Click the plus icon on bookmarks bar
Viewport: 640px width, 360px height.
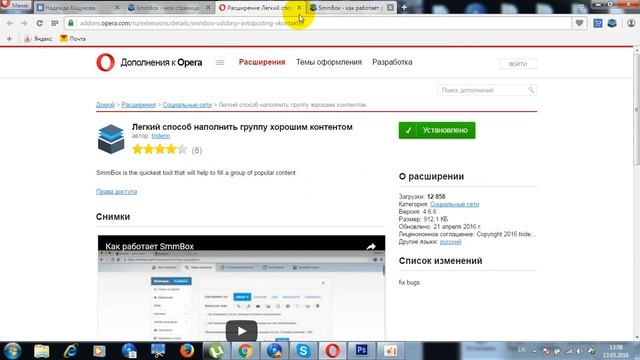[x=9, y=39]
